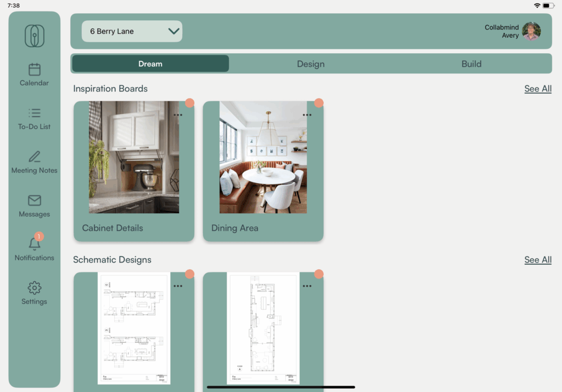Open more options on Dining Area card

(x=307, y=115)
